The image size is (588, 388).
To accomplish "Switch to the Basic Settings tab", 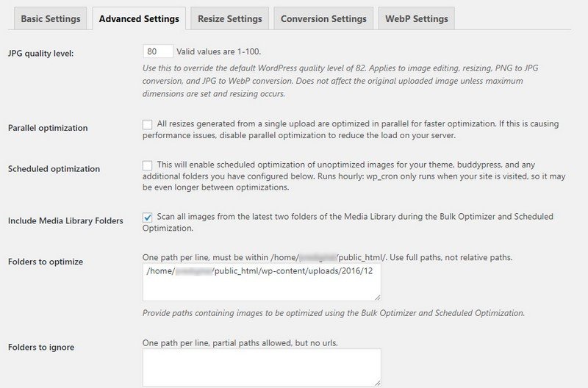I will pyautogui.click(x=51, y=18).
